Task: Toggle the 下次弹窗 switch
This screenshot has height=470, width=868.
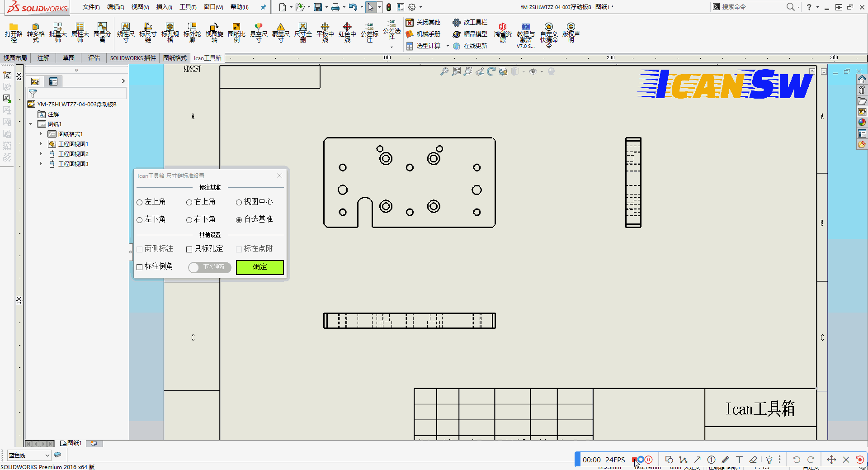Action: point(209,267)
